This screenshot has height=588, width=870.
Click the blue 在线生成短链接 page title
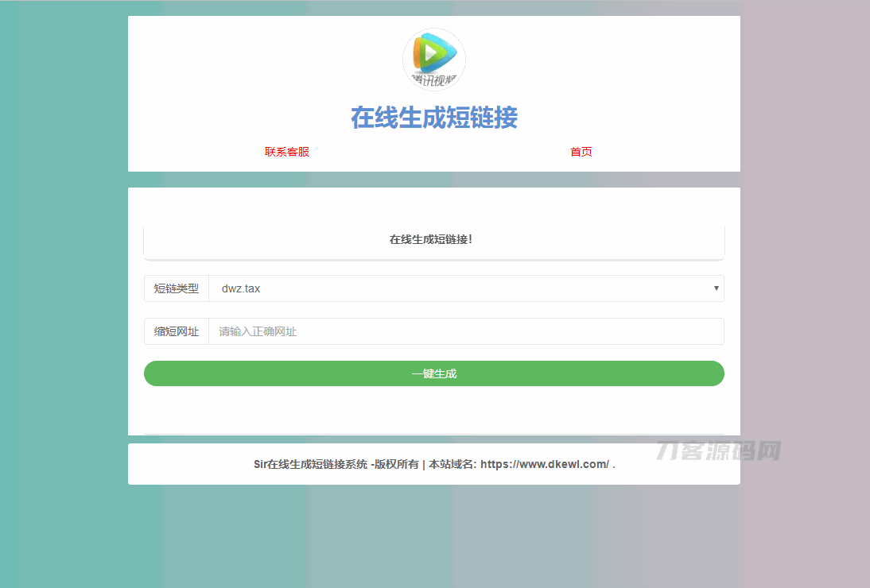[434, 118]
